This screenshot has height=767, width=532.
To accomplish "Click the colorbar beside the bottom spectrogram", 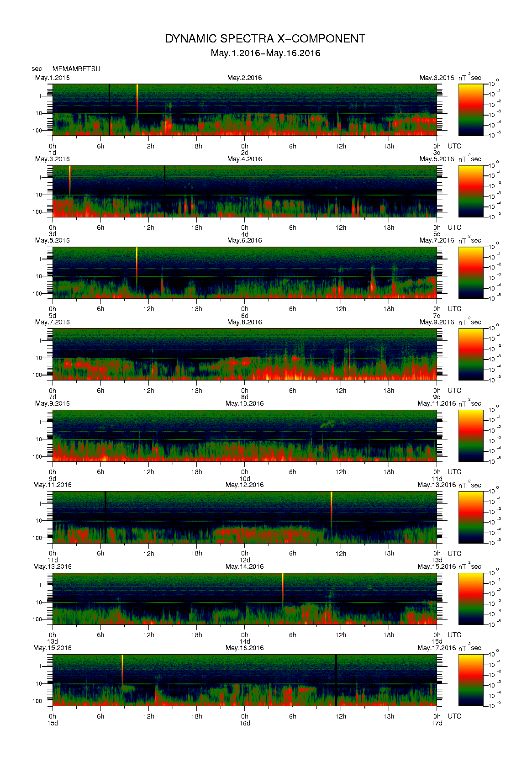I will [470, 680].
